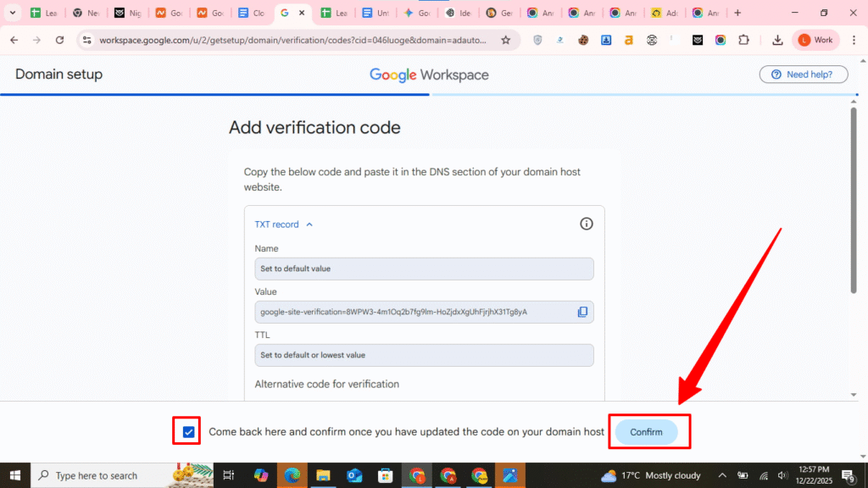Screen dimensions: 868x488
Task: Open the Chrome Downloads icon
Action: tap(777, 40)
